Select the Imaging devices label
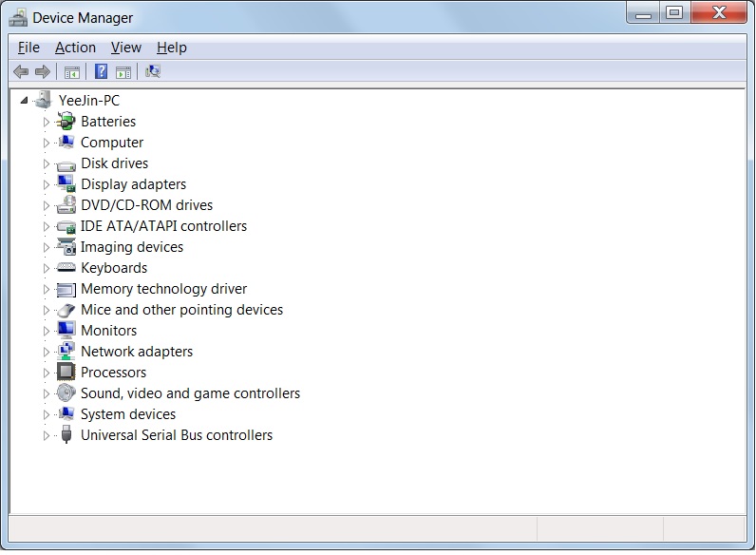 [132, 247]
